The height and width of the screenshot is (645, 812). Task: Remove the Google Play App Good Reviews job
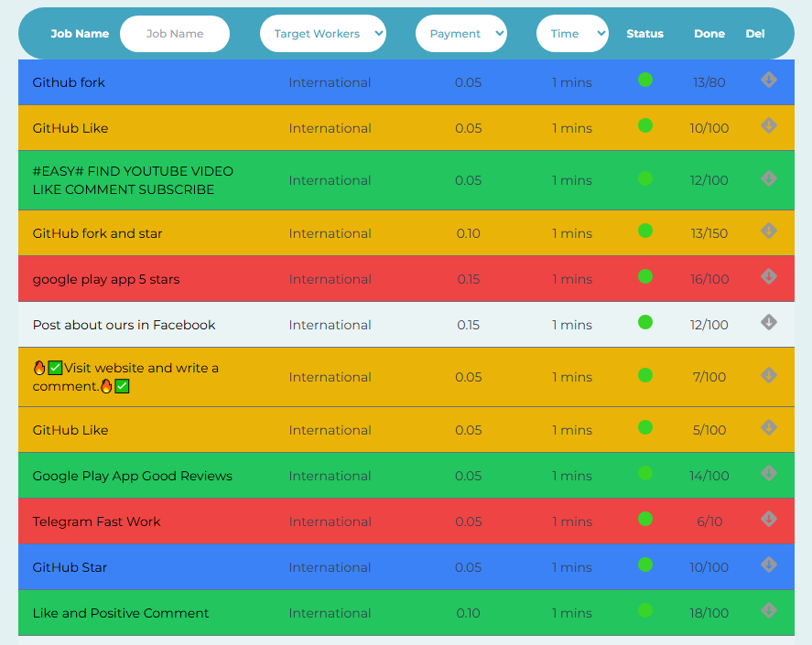768,473
